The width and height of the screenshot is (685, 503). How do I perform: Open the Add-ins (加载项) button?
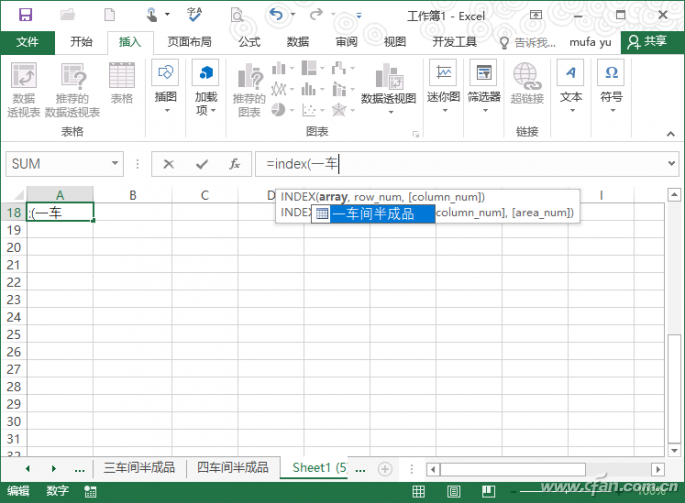206,87
